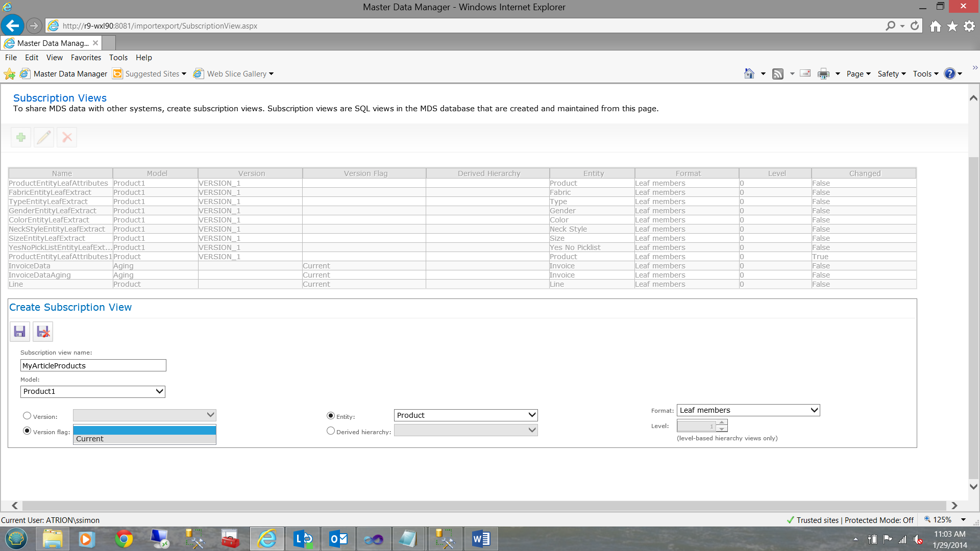Click the Suggested Sites favorites link

(x=152, y=74)
